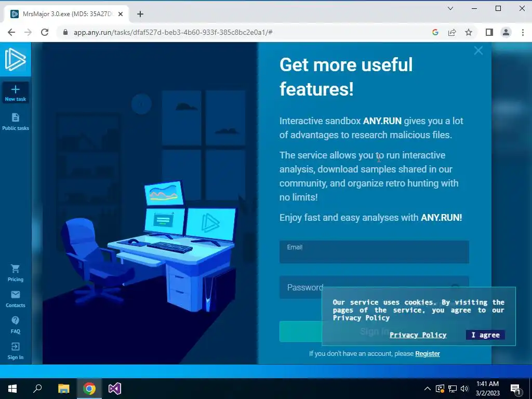Click the green Sign in button
This screenshot has height=399, width=532.
tap(300, 331)
